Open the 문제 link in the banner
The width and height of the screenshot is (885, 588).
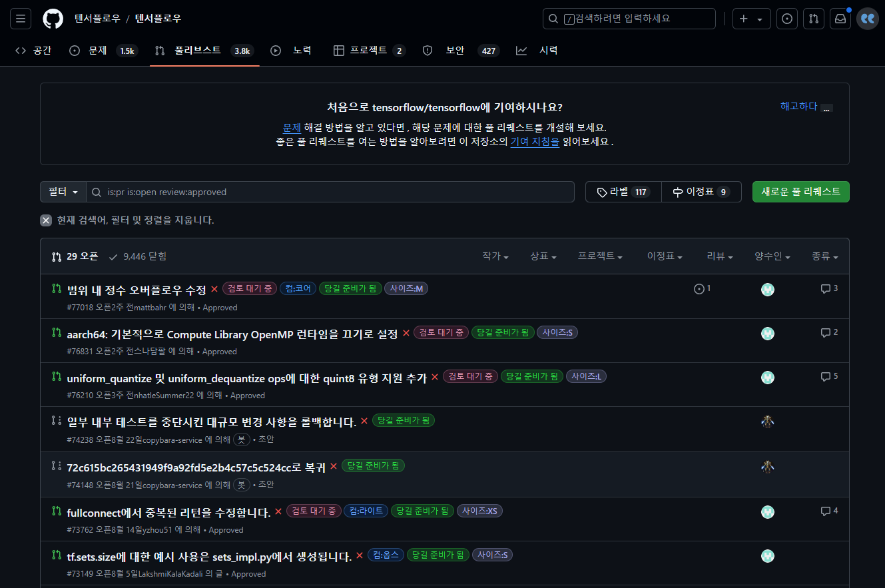click(x=292, y=127)
